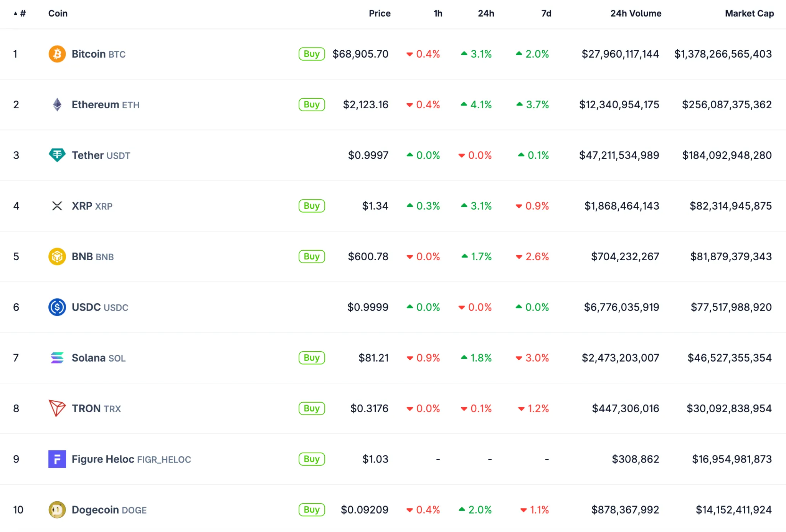Click the Buy button for Solana
Viewport: 786px width, 532px height.
[x=311, y=358]
